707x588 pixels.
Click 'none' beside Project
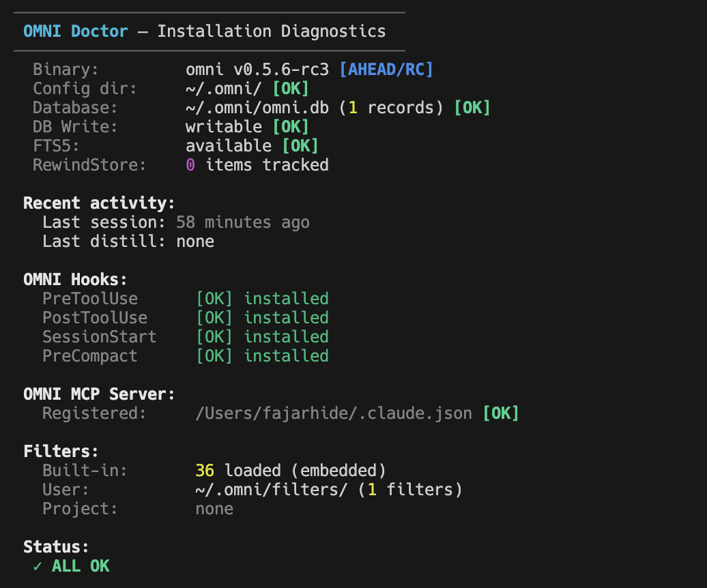tap(214, 509)
